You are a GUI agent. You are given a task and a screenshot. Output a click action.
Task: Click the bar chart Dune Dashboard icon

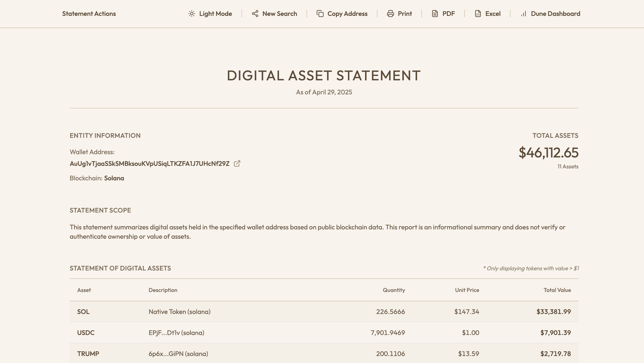(x=524, y=14)
